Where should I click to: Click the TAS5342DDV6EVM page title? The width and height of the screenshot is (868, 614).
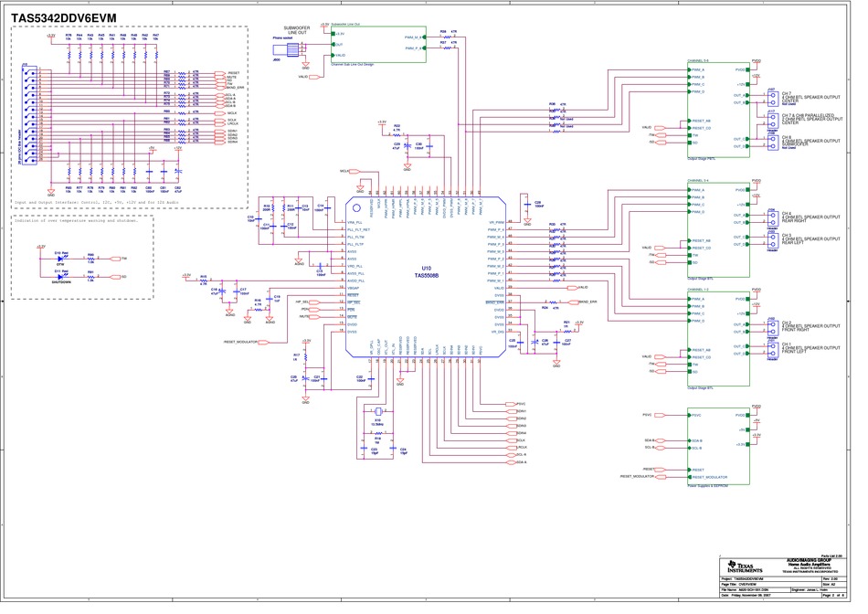coord(64,18)
